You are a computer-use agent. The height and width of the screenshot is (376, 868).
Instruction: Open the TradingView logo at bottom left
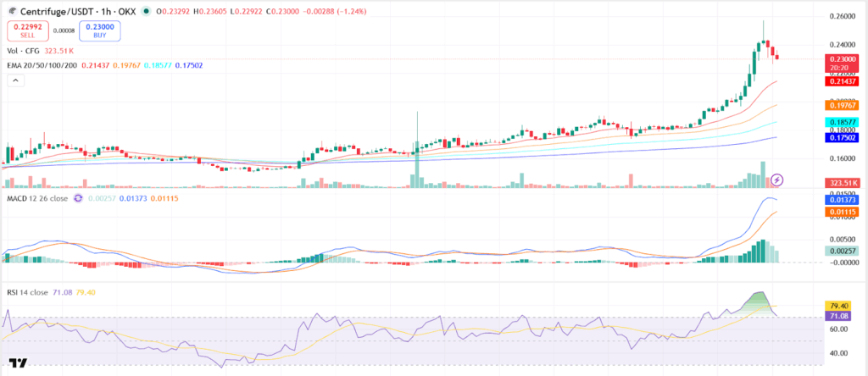(18, 362)
